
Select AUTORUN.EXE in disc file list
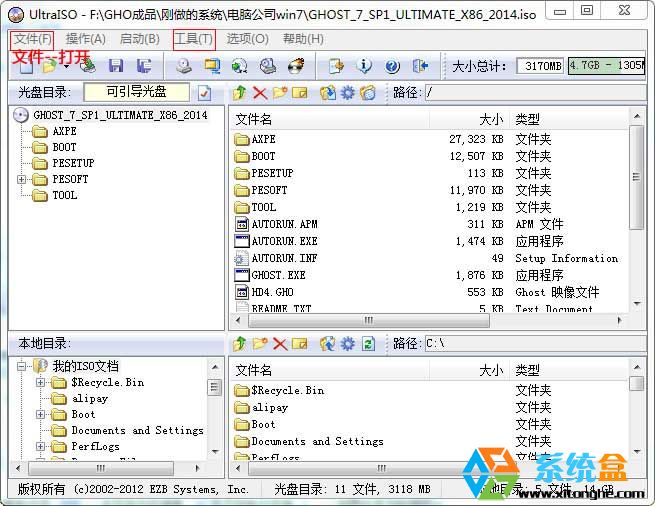(284, 242)
